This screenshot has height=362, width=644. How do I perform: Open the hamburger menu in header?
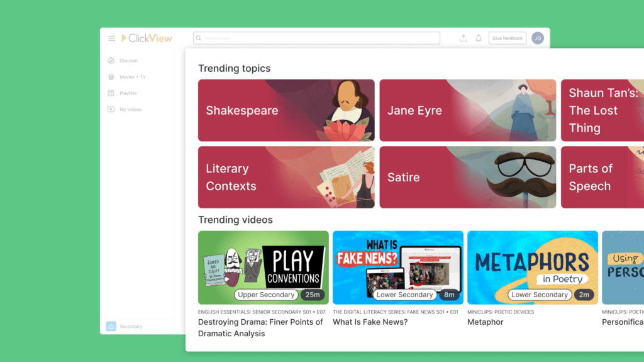(112, 38)
